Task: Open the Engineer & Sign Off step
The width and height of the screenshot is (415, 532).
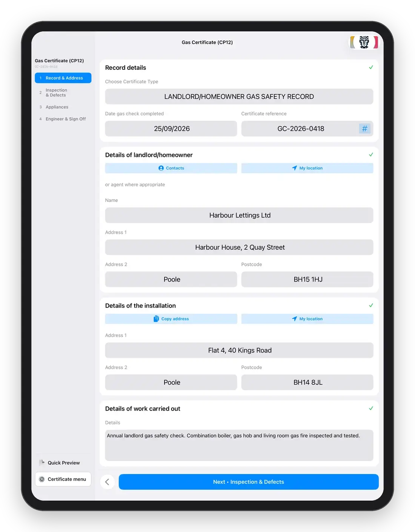Action: (63, 119)
